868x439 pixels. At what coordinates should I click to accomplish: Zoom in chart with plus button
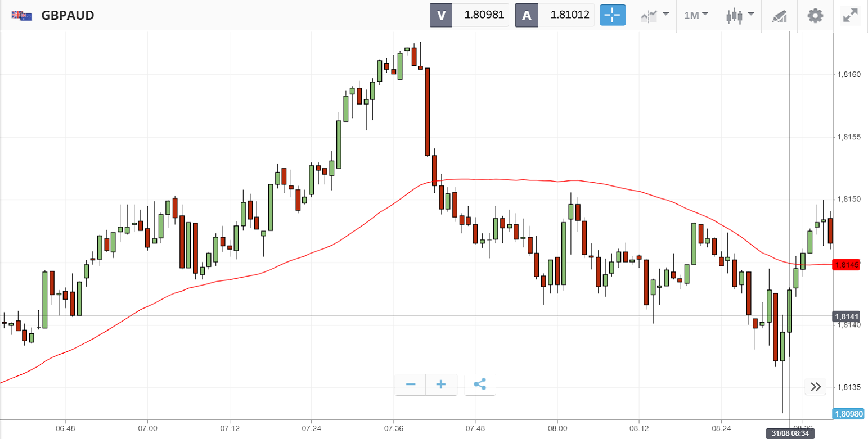[441, 384]
